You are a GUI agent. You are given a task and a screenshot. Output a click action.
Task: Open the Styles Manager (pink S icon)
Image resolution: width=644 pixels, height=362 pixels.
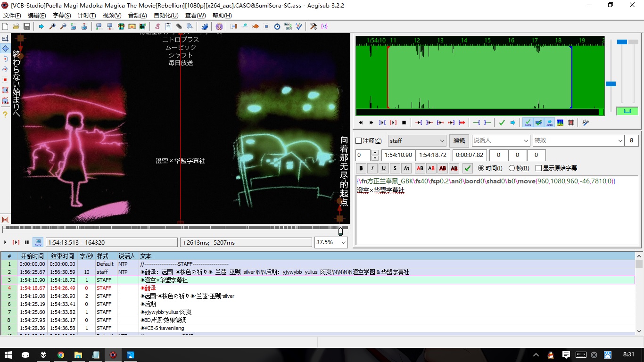(x=157, y=26)
